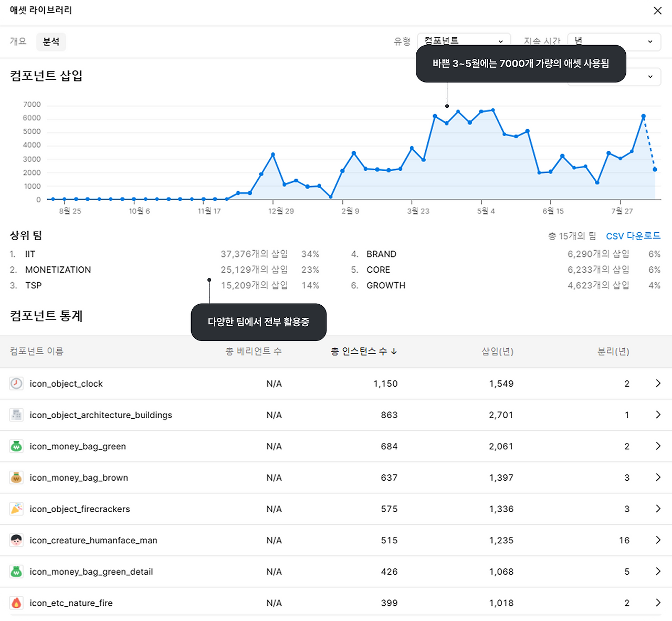Click the humanface man icon
The height and width of the screenshot is (621, 672).
(x=16, y=540)
